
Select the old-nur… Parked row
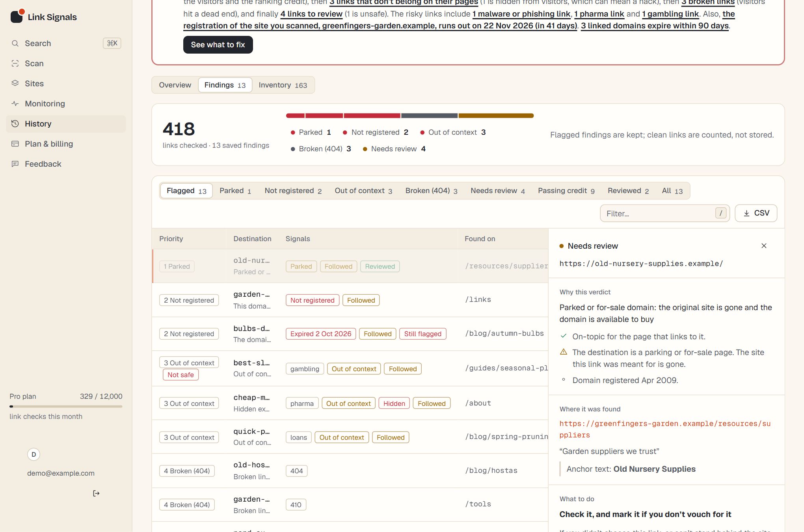pos(350,266)
